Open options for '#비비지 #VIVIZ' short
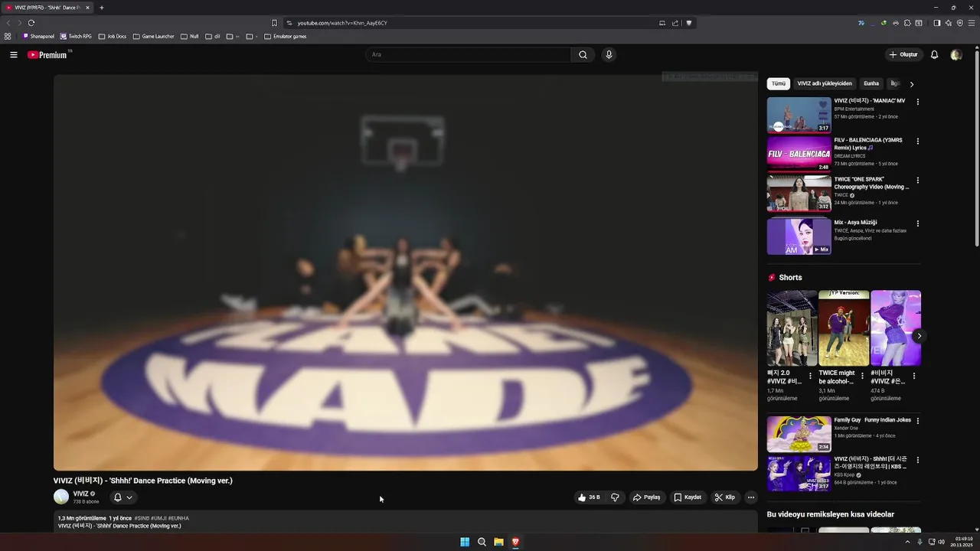980x551 pixels. (x=913, y=376)
